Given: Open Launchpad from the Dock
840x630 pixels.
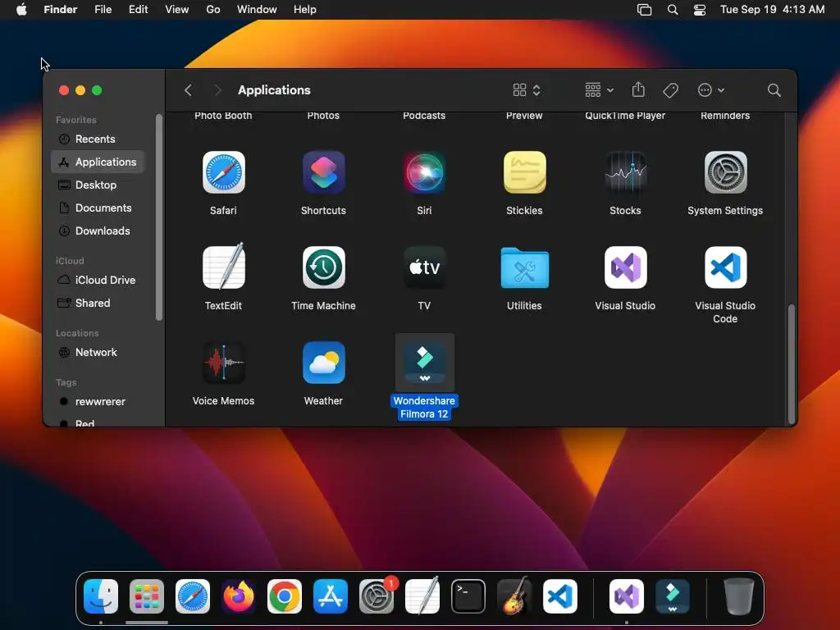Looking at the screenshot, I should point(147,596).
